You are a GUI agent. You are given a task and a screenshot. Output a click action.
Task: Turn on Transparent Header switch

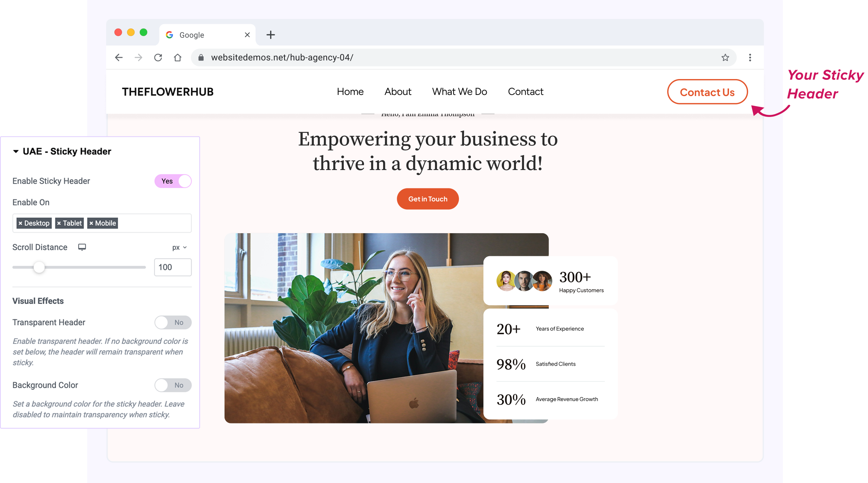click(x=173, y=322)
